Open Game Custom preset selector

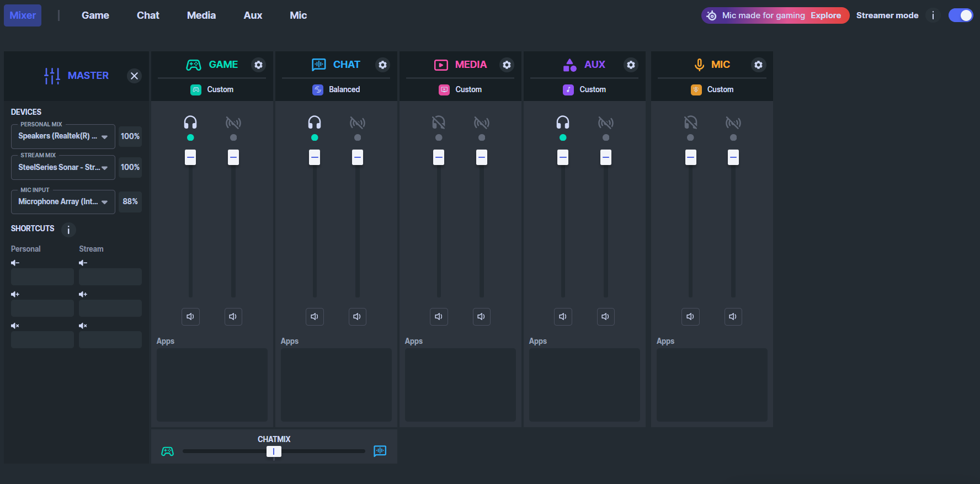(212, 89)
